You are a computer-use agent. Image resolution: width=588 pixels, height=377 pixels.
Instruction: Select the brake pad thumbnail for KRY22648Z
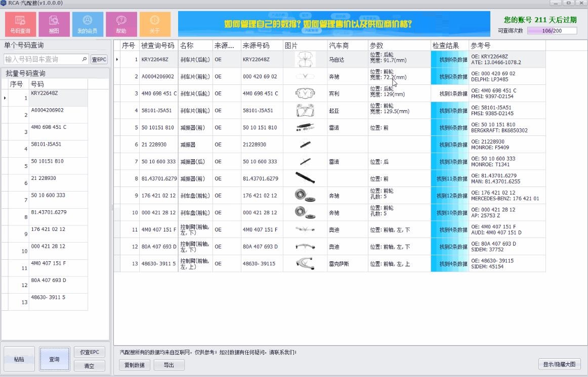[x=305, y=60]
